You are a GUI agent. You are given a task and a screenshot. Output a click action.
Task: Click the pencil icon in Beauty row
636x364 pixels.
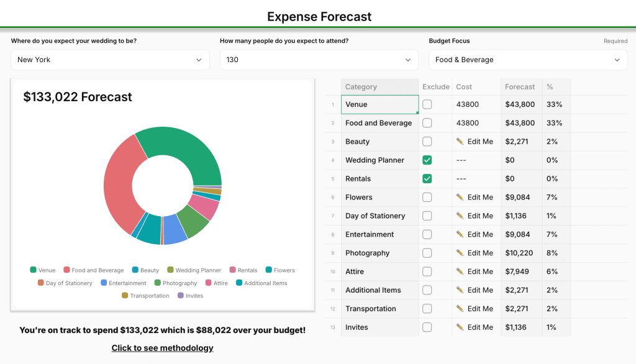tap(460, 142)
